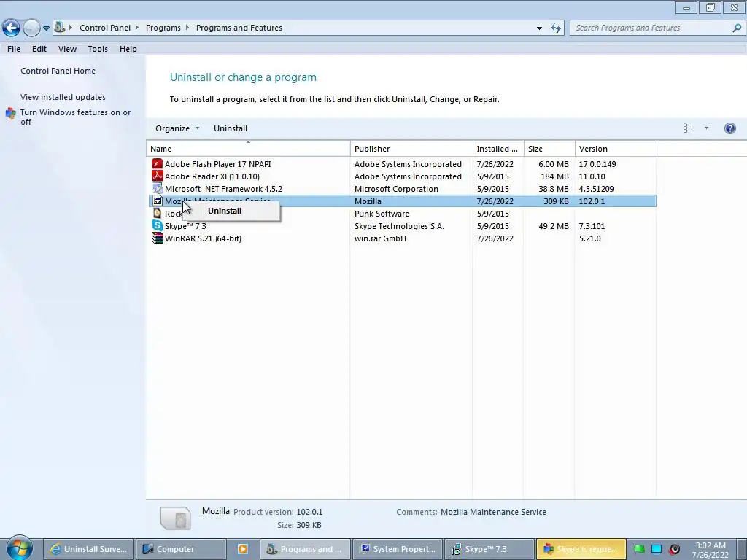The image size is (747, 560).
Task: Click the details pane program thumbnail
Action: click(176, 518)
